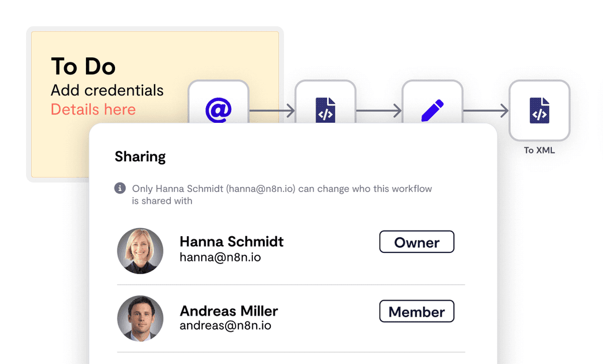Click the "To XML" node label
The width and height of the screenshot is (603, 364).
[x=539, y=150]
